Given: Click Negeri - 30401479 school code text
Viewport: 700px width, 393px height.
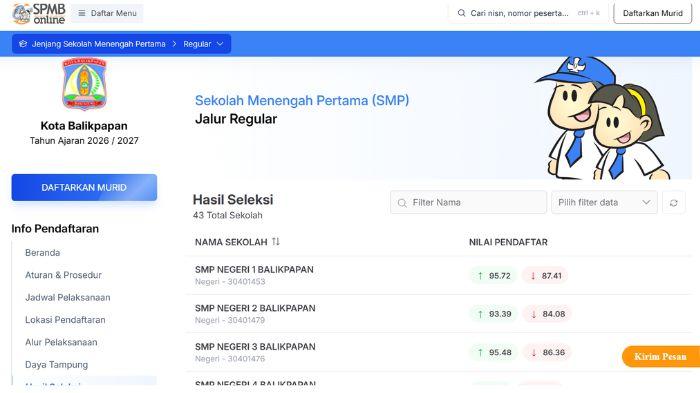Looking at the screenshot, I should pos(230,320).
